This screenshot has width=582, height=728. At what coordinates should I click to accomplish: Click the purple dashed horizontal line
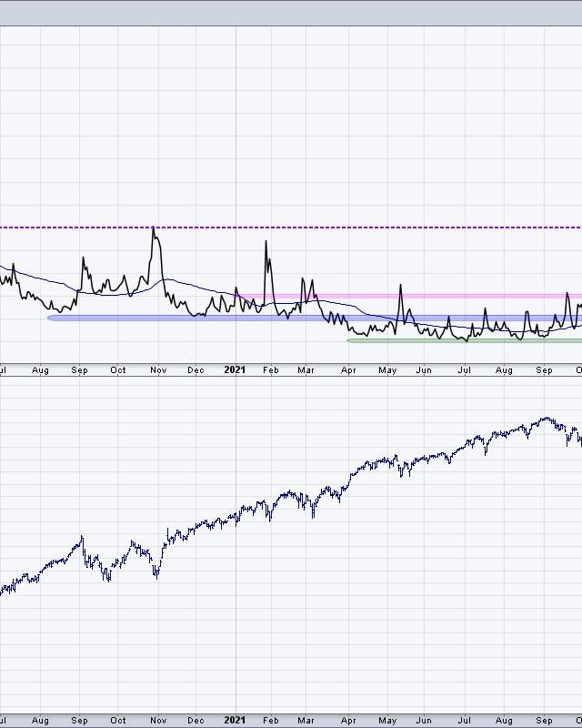pos(291,227)
